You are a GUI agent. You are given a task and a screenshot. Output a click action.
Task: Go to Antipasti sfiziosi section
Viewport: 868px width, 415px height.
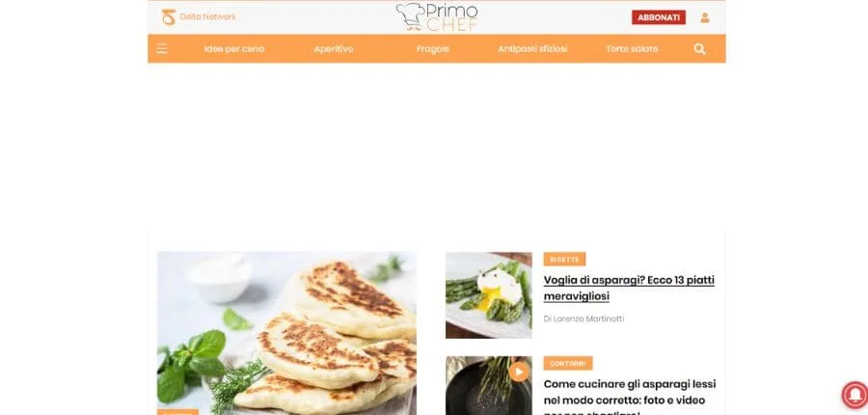pyautogui.click(x=532, y=49)
